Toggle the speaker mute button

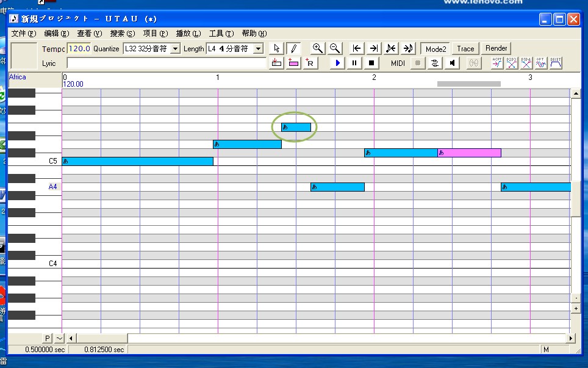click(452, 63)
